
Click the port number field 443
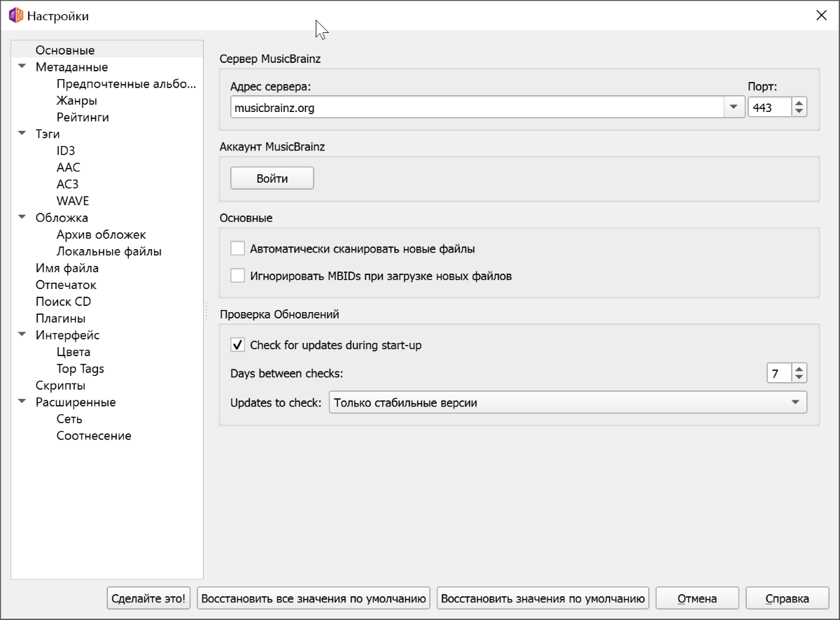[770, 108]
